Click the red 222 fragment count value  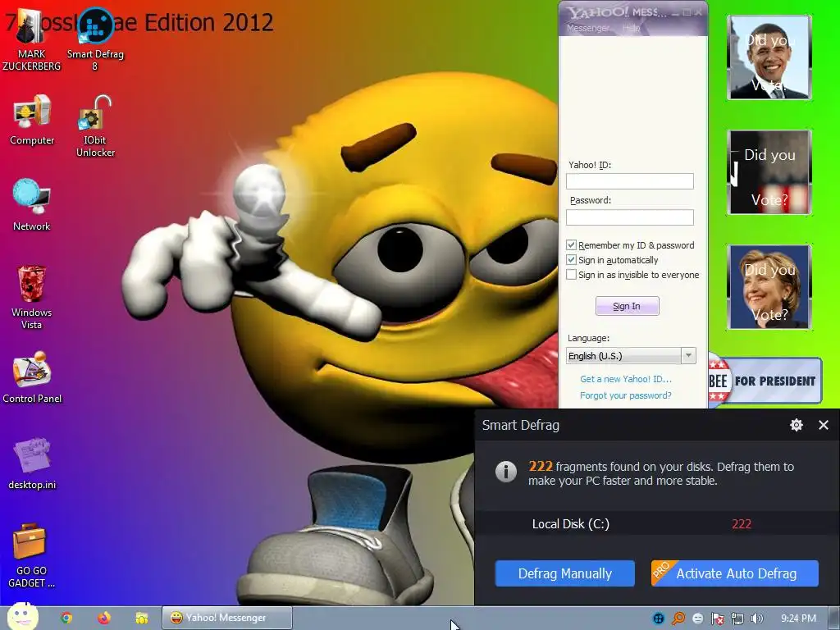click(x=742, y=524)
